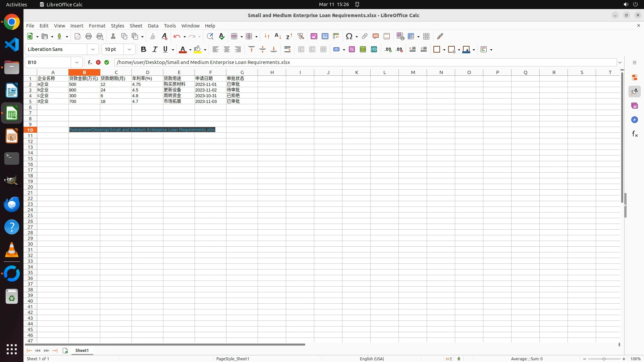Open the Navigator sidebar panel
The height and width of the screenshot is (362, 644).
(634, 120)
